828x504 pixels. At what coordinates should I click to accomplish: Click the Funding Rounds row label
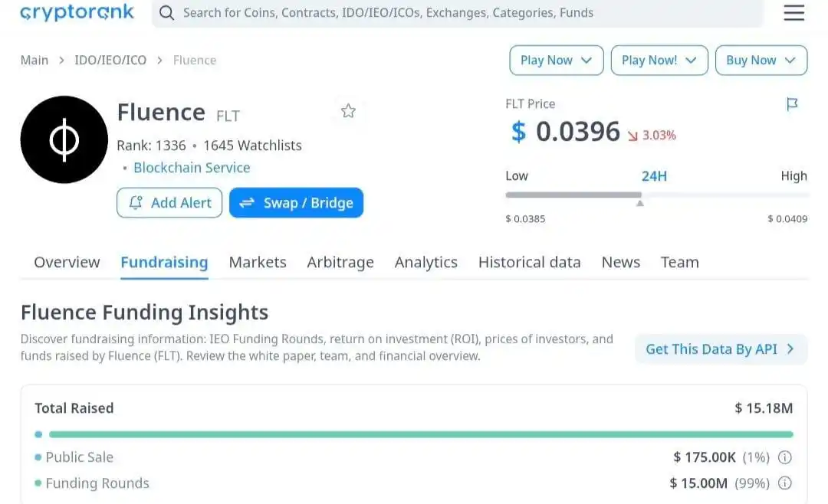click(x=97, y=483)
